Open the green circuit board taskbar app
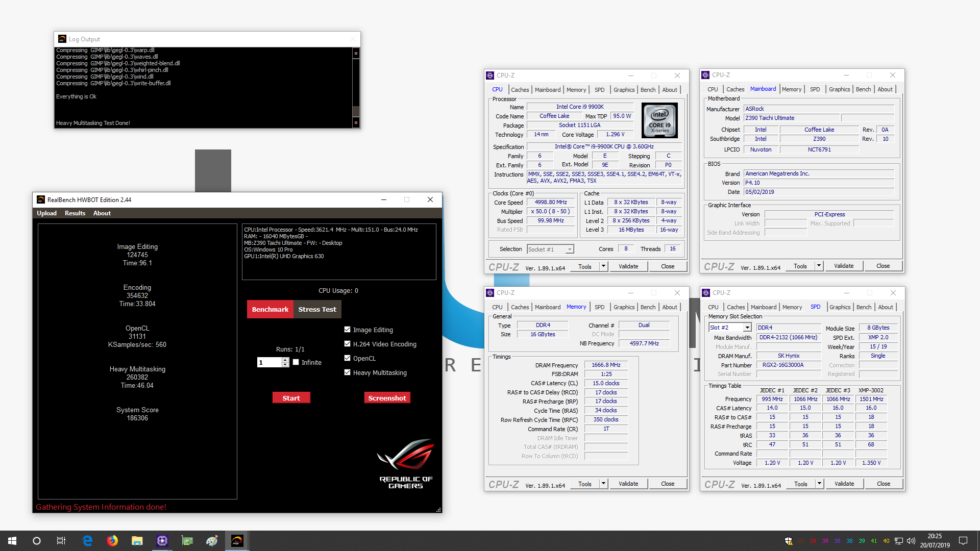Image resolution: width=980 pixels, height=551 pixels. (x=187, y=541)
